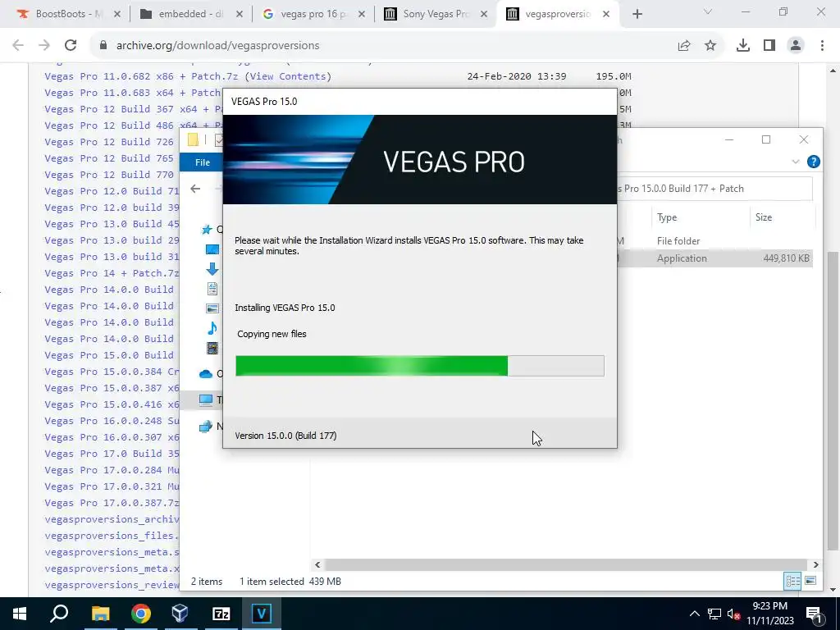The height and width of the screenshot is (630, 840).
Task: Open Chrome tab search dropdown
Action: point(708,11)
